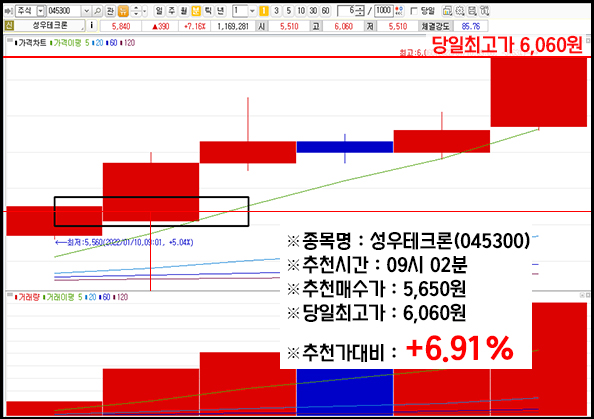The image size is (594, 419).
Task: Expand the interval value dropdown showing 1
Action: (x=253, y=11)
